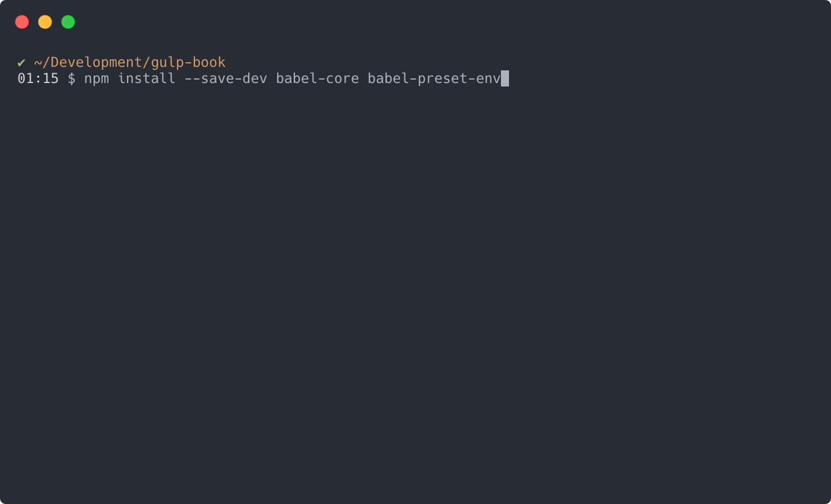Click the 01:15 timestamp in prompt
This screenshot has height=504, width=831.
point(38,78)
